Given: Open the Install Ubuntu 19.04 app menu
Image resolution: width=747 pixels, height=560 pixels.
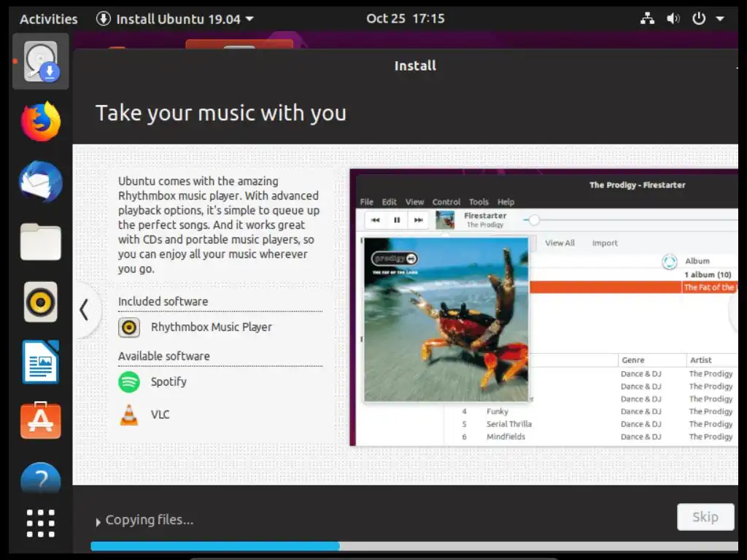Looking at the screenshot, I should (x=175, y=19).
